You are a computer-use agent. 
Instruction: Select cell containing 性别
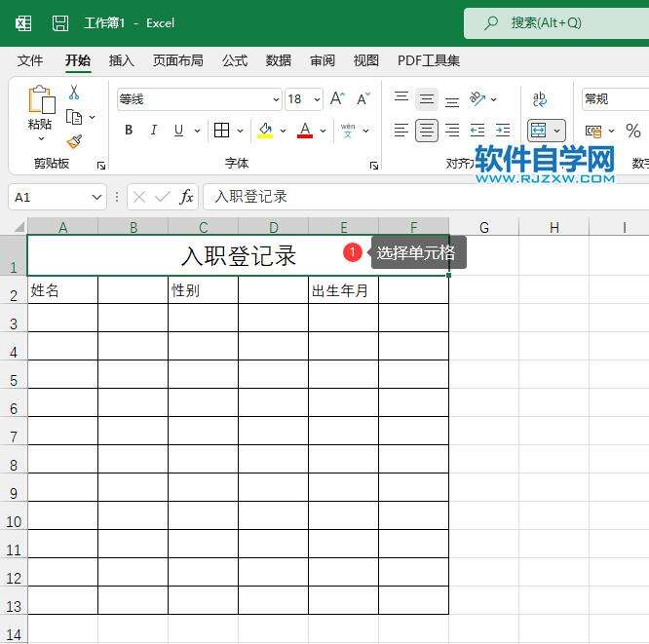click(x=203, y=289)
